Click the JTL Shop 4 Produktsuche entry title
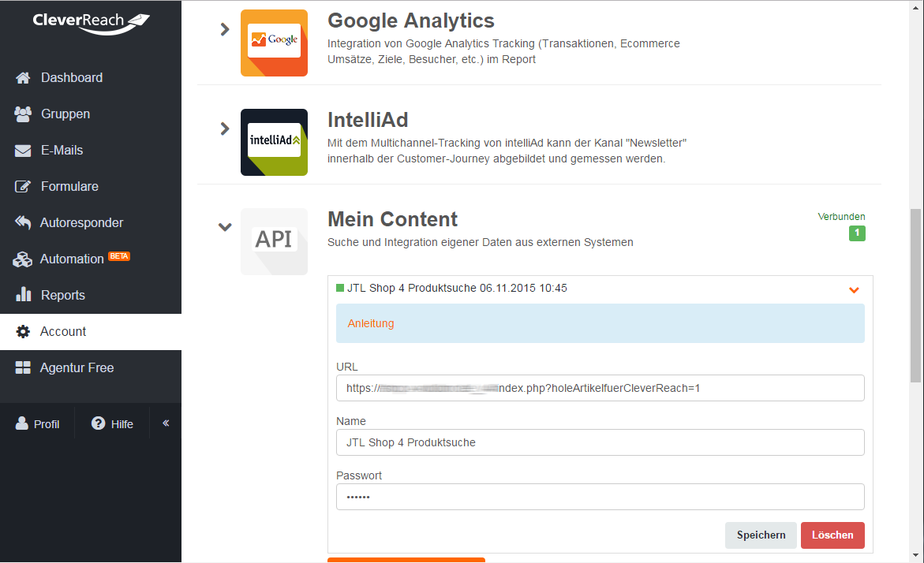 pos(457,288)
